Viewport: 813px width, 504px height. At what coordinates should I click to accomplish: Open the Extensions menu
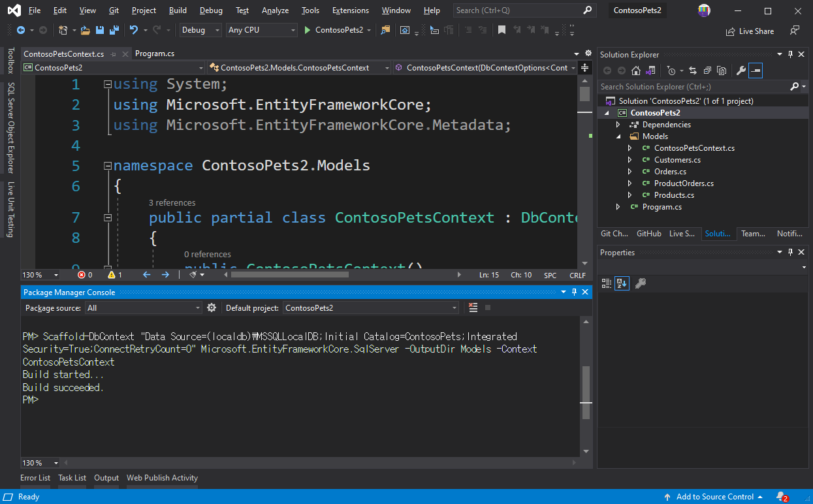(350, 10)
